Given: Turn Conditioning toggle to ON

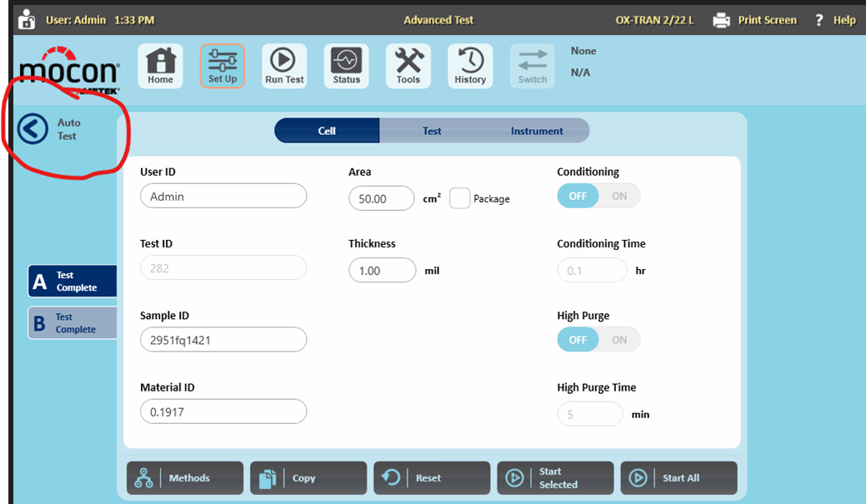Looking at the screenshot, I should click(x=619, y=196).
